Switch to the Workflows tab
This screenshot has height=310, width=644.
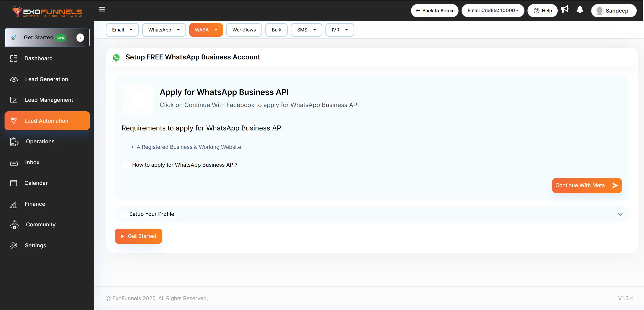244,30
